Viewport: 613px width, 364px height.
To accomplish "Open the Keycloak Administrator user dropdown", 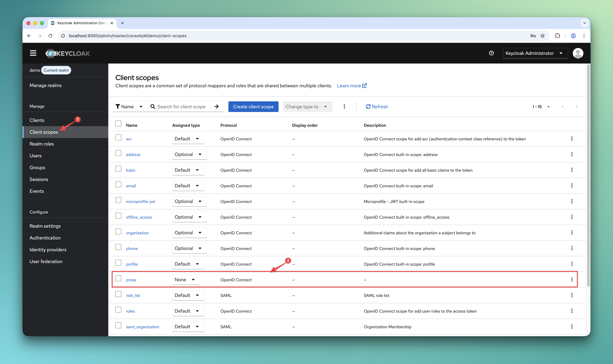I will point(535,53).
